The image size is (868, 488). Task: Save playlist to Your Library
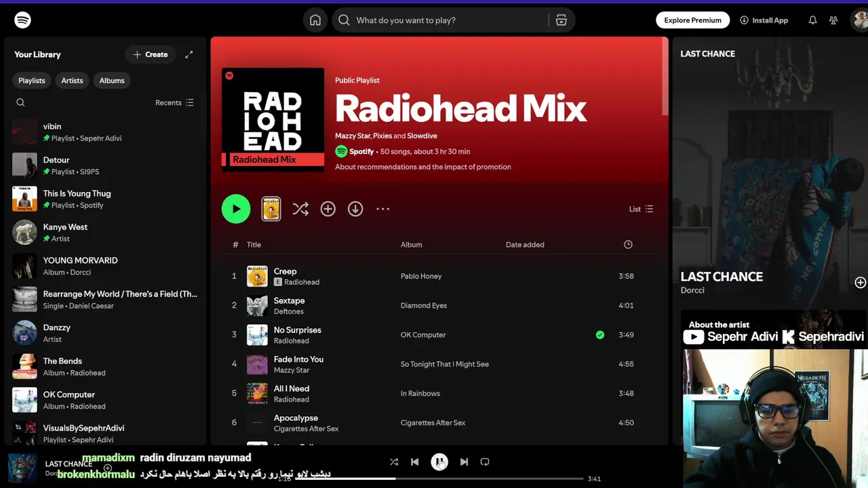click(328, 209)
